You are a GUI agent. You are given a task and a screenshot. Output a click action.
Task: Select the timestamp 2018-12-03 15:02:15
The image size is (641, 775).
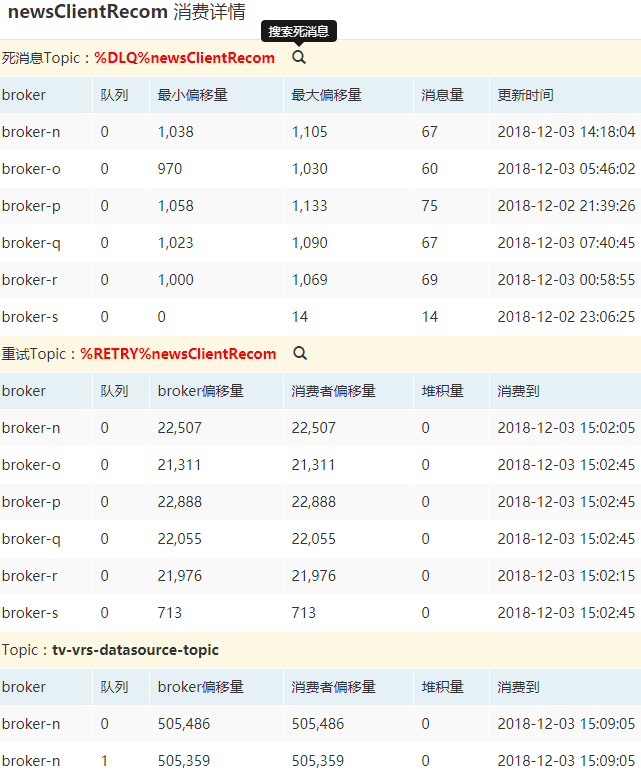pyautogui.click(x=566, y=576)
